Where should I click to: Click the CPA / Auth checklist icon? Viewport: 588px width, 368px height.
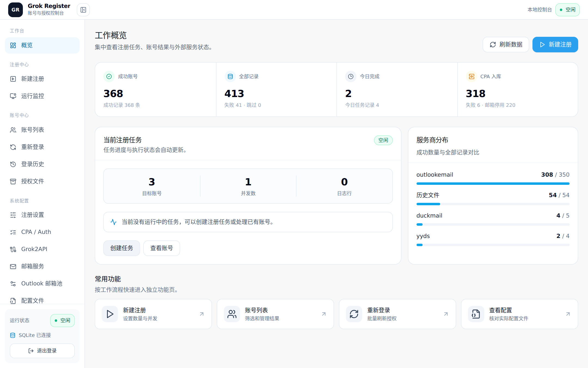(x=13, y=232)
